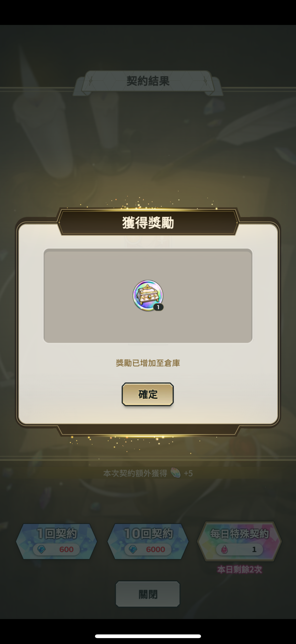Tap the 本日剩餘2次 remaining count label

coord(239,569)
